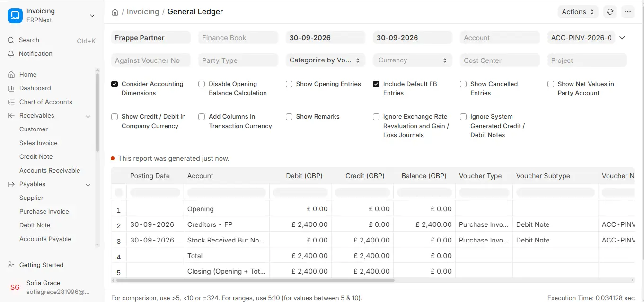The width and height of the screenshot is (644, 302).
Task: Click the horizontal scrollbar under the report table
Action: point(256,280)
